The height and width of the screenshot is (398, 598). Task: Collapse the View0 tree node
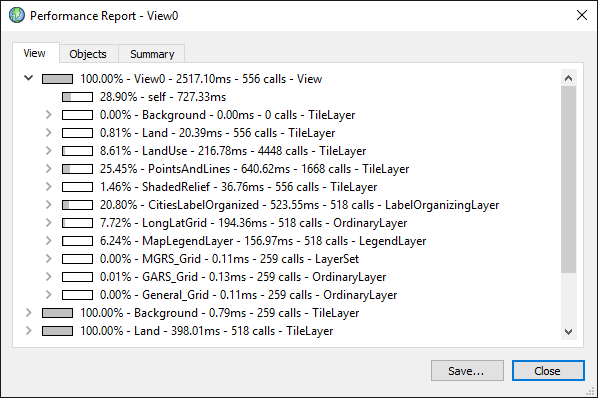point(29,78)
